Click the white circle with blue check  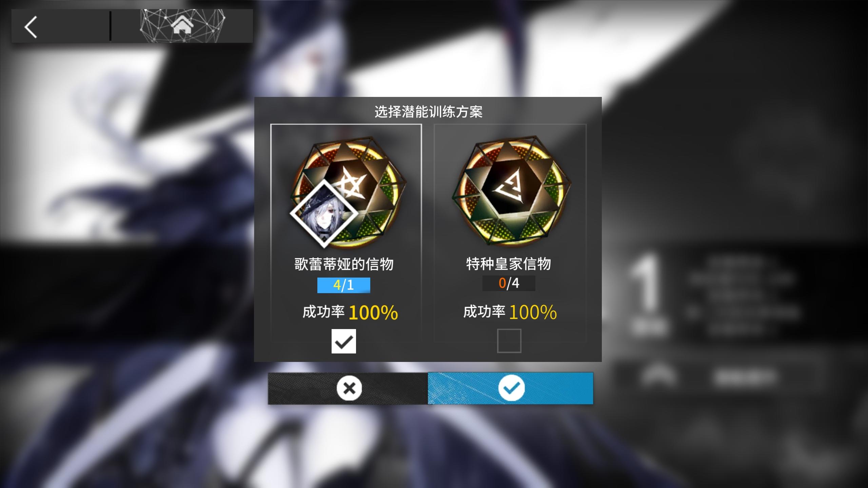click(x=511, y=388)
